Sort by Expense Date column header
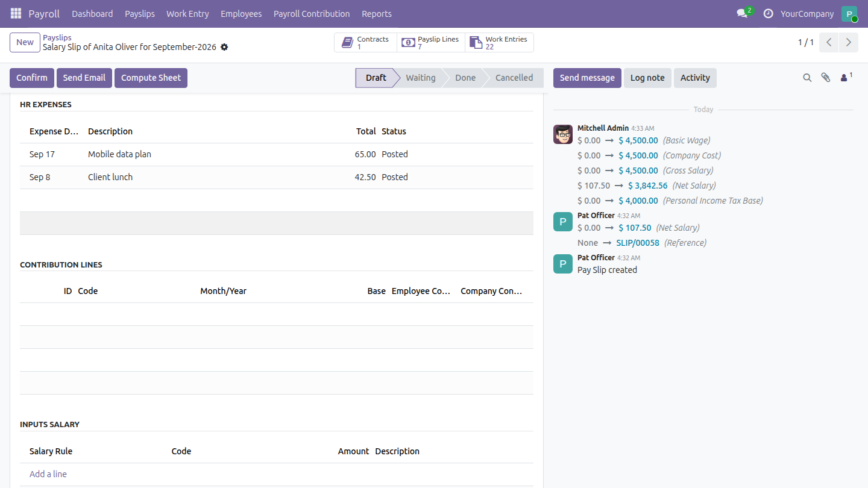This screenshot has width=868, height=488. tap(54, 131)
